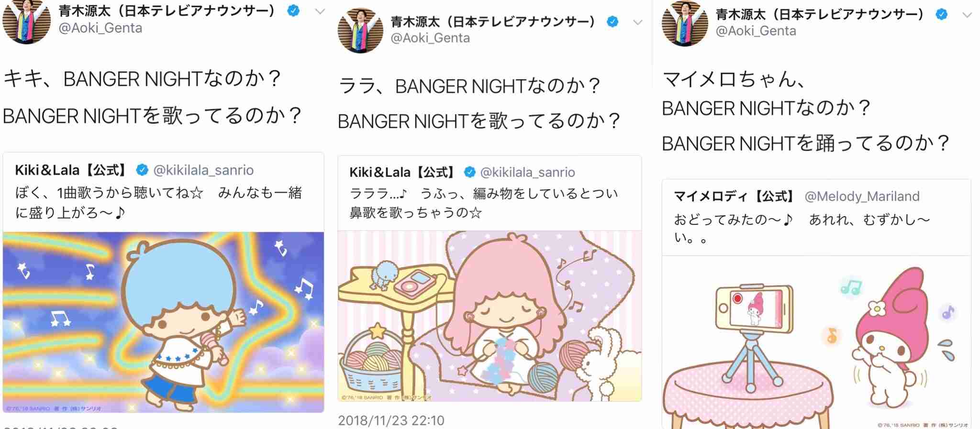Click the profile avatar on the Lala tweet
The width and height of the screenshot is (980, 429).
360,30
